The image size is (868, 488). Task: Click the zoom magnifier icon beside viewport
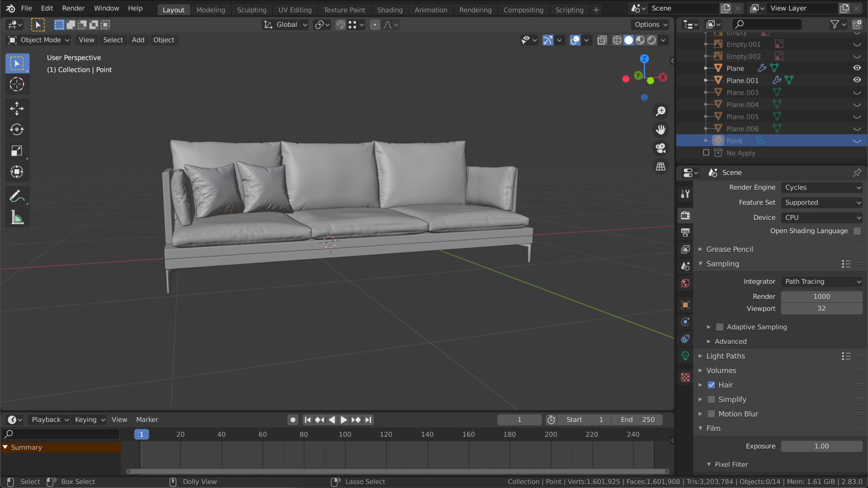click(661, 111)
